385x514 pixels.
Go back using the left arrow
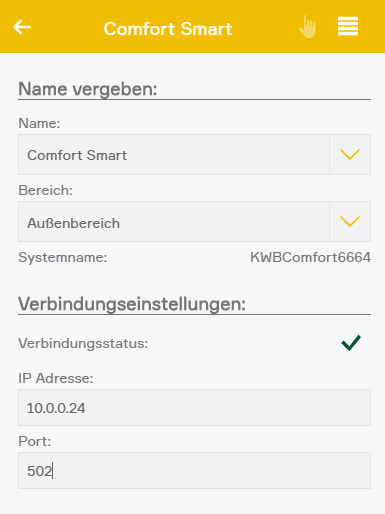22,27
